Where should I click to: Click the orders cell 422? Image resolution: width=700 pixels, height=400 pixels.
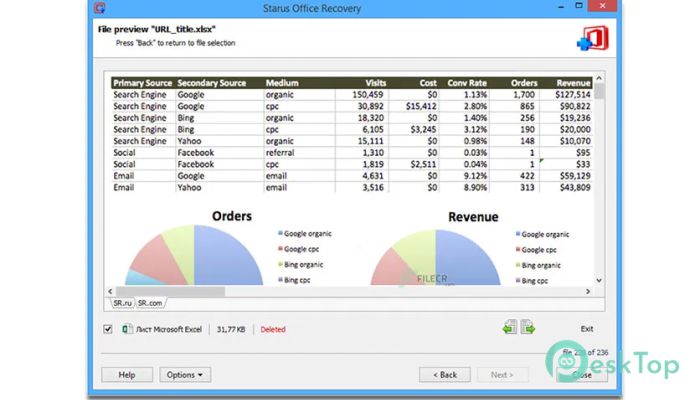click(x=527, y=176)
